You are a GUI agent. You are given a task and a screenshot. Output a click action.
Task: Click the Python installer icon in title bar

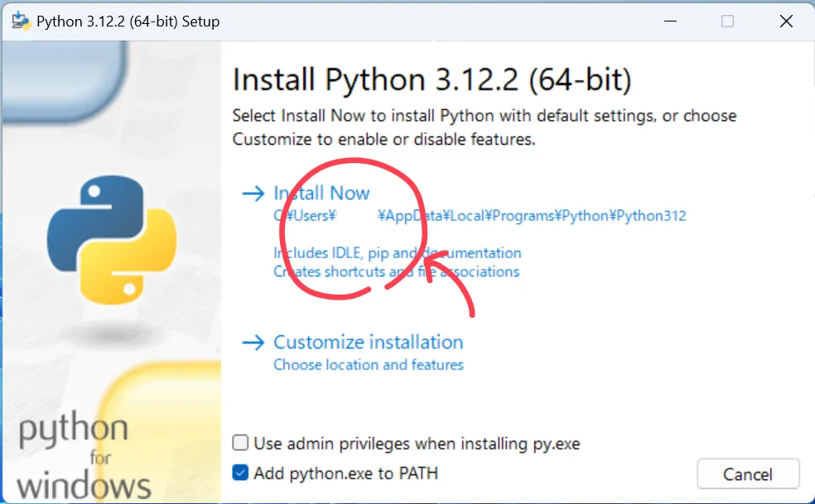21,21
